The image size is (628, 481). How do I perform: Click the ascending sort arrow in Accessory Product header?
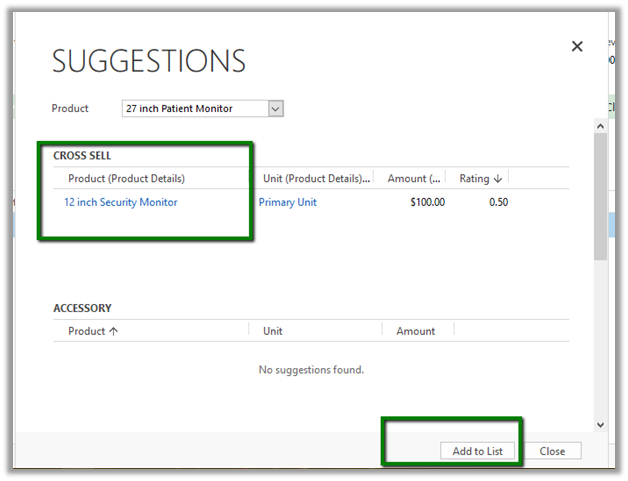tap(113, 331)
